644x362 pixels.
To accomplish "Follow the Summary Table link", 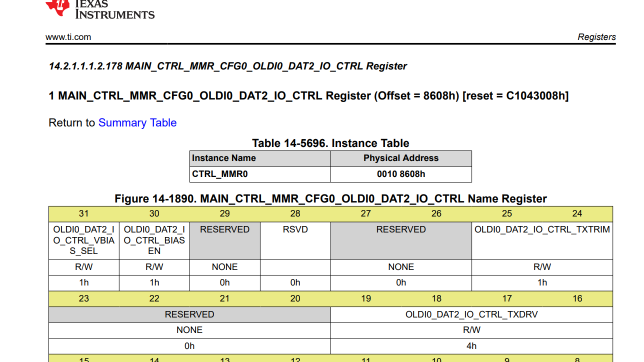I will [137, 123].
